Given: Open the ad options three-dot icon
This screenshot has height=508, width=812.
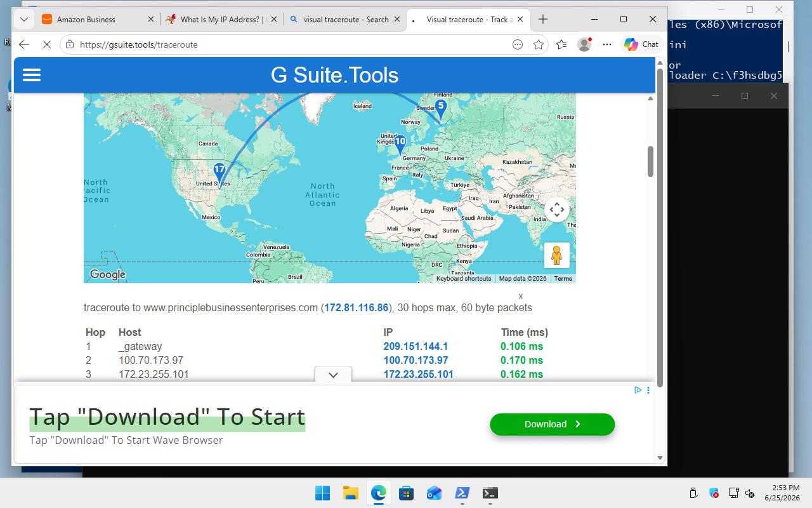Looking at the screenshot, I should (648, 390).
